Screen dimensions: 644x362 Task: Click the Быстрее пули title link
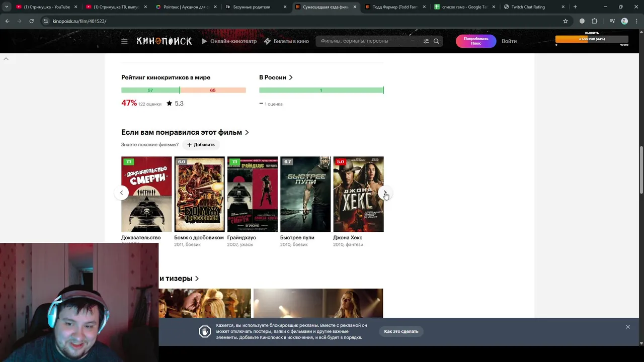[297, 237]
